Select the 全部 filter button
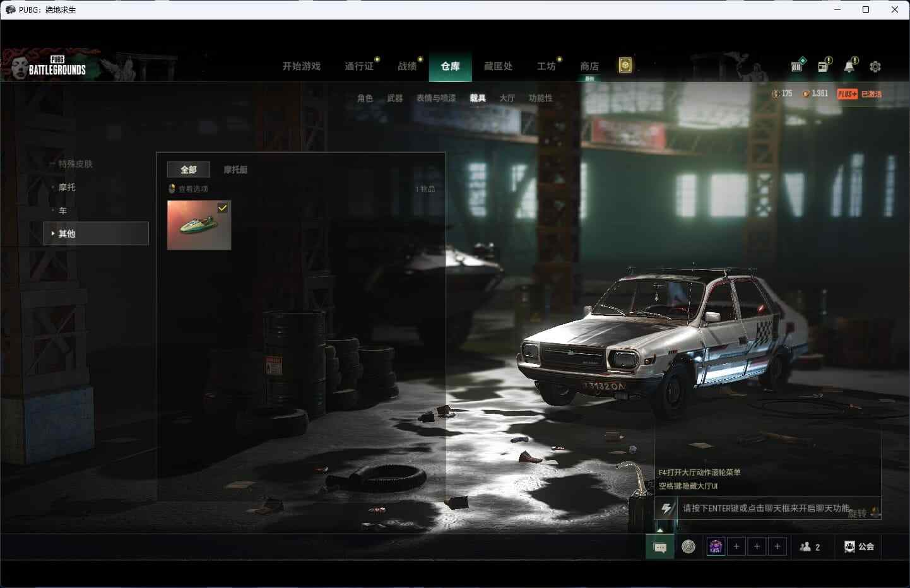 click(189, 170)
